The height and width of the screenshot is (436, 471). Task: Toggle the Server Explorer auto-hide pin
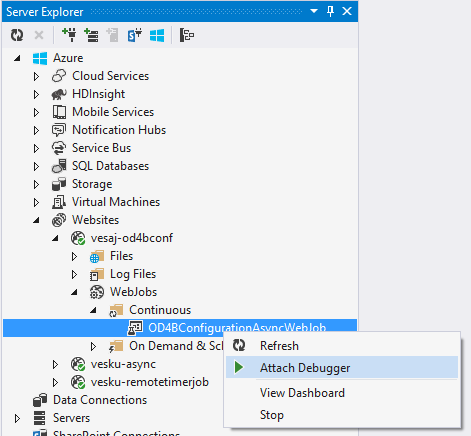point(330,11)
